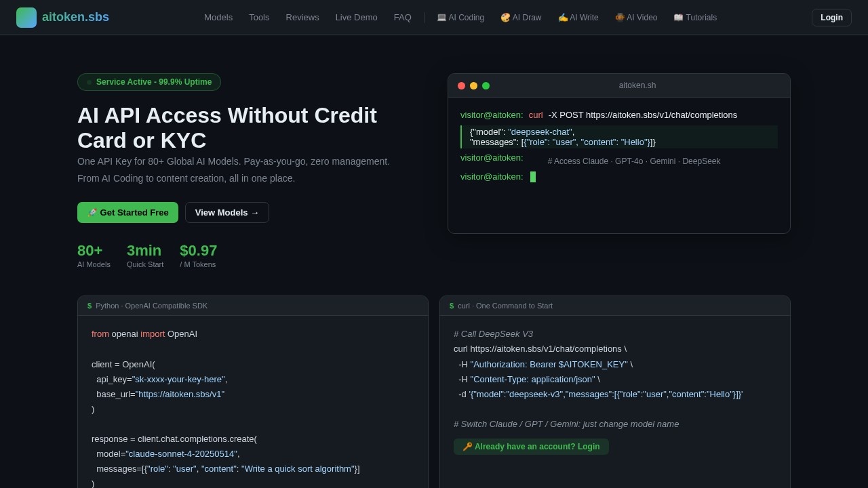Screen dimensions: 868x488
Task: Click the "from openai import OpenAI" line
Action: 144,334
